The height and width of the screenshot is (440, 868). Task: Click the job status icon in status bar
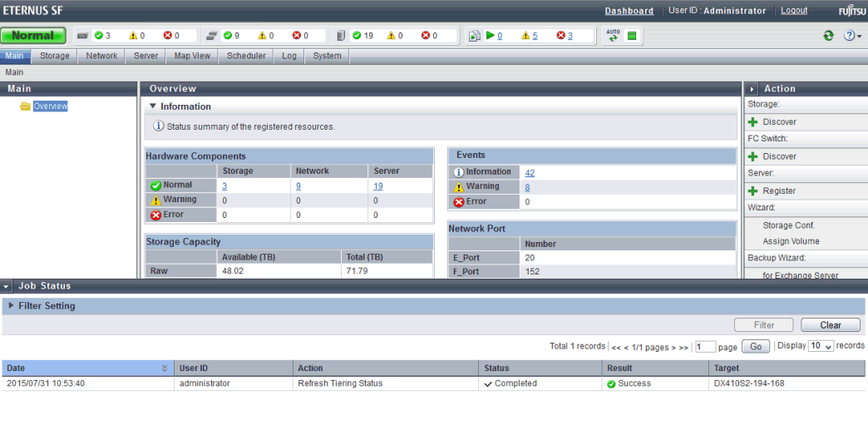pos(475,36)
